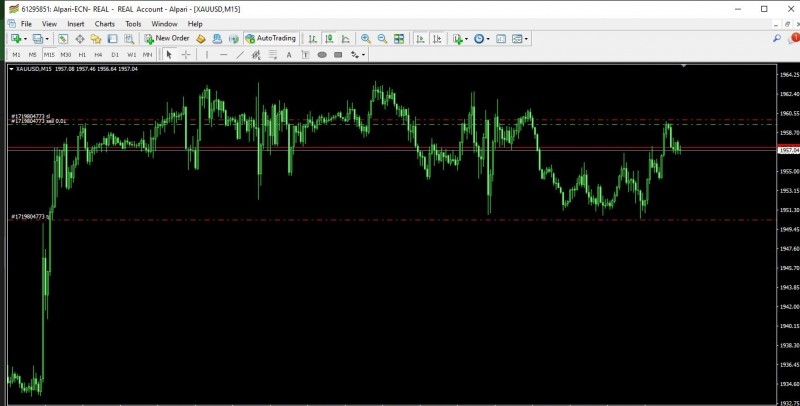Open the Charts menu
This screenshot has height=406, width=800.
coord(105,24)
